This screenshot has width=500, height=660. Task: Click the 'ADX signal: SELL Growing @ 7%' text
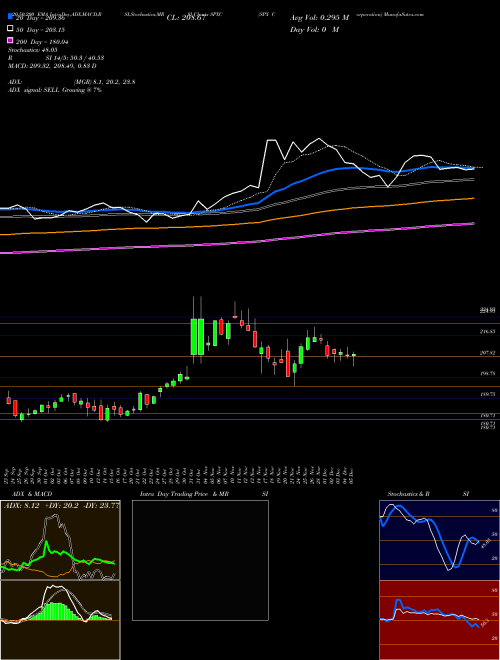tap(55, 90)
